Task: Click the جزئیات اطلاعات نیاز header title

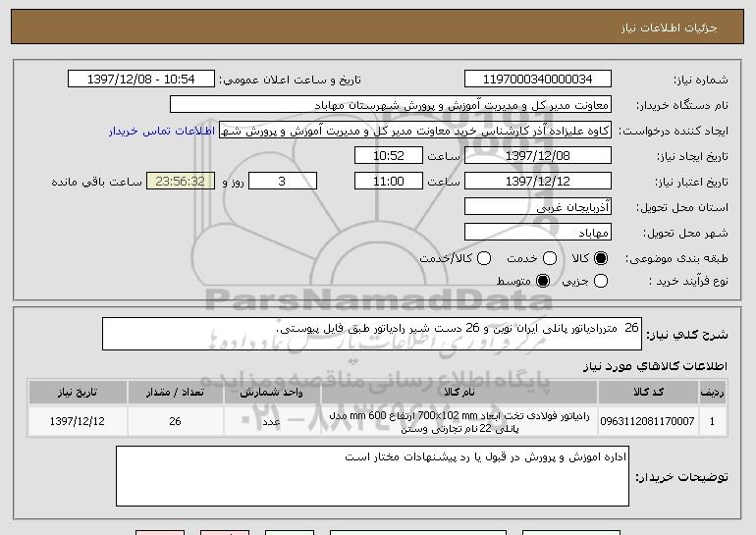Action: (x=669, y=27)
